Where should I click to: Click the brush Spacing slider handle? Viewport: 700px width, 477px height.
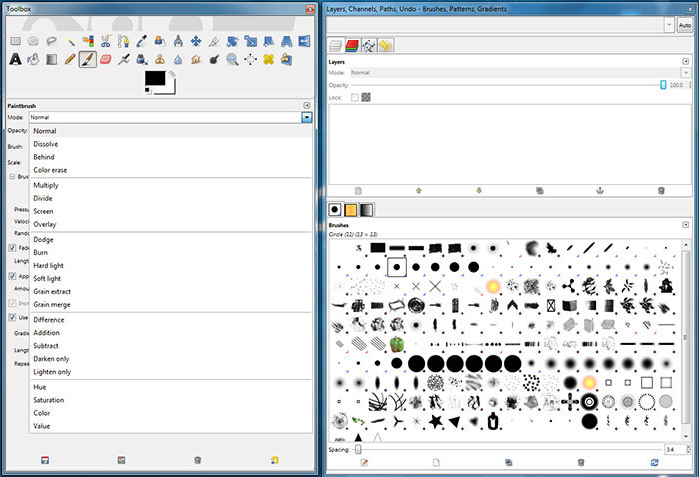tap(358, 449)
